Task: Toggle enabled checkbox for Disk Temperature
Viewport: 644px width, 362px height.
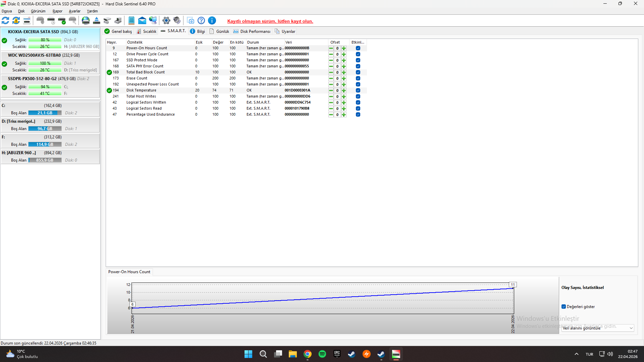Action: click(358, 90)
